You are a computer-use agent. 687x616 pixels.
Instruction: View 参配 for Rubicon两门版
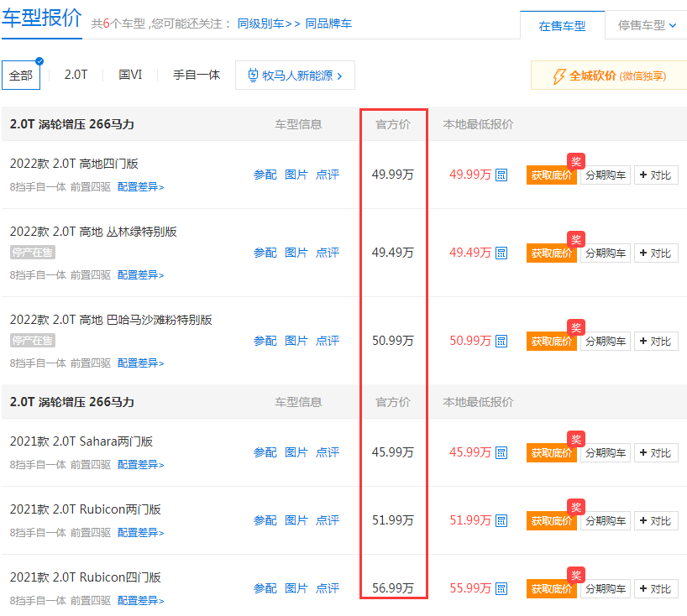click(x=265, y=520)
